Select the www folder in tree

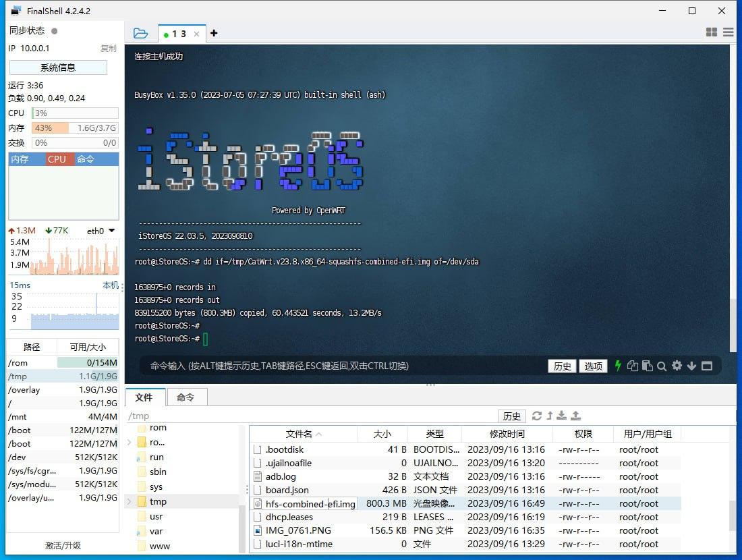pos(159,546)
